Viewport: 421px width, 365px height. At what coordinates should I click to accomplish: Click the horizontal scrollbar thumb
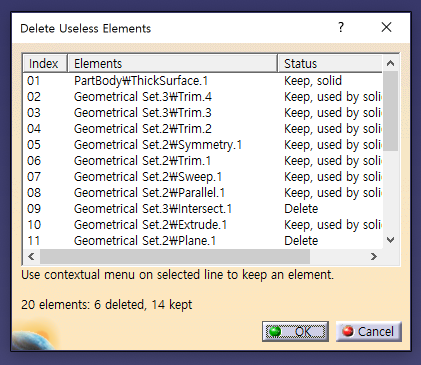click(175, 256)
